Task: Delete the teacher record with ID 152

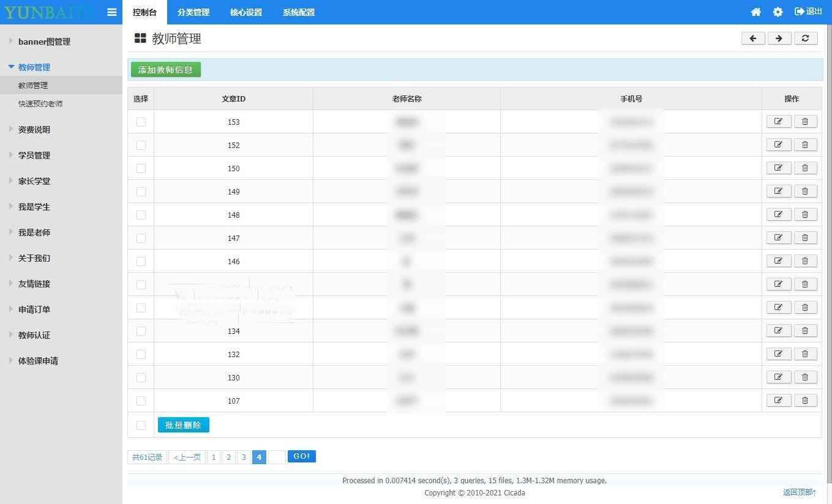Action: click(805, 145)
